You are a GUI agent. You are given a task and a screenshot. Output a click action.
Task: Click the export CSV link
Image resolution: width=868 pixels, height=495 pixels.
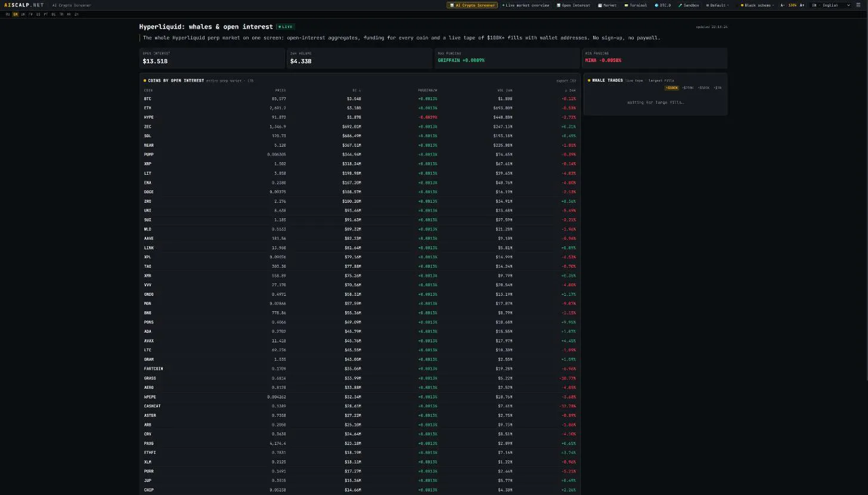point(566,81)
